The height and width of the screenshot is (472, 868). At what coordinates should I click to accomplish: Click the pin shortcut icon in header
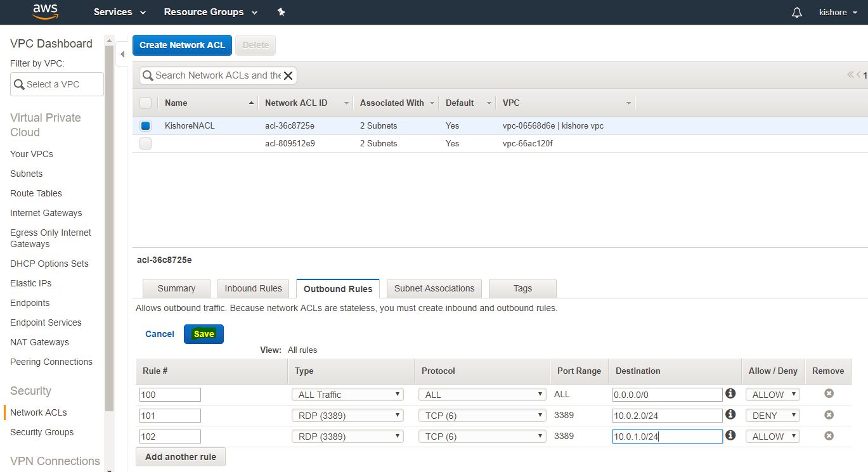282,12
